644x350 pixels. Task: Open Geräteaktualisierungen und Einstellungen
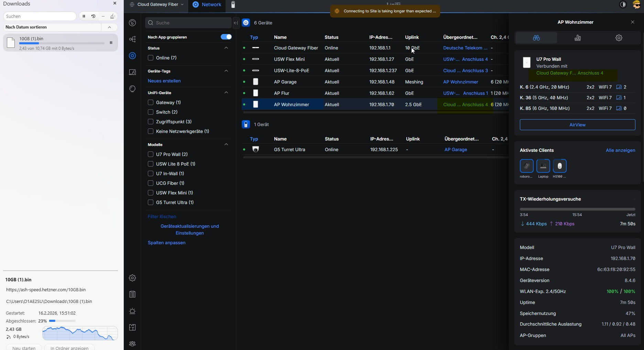(x=190, y=229)
